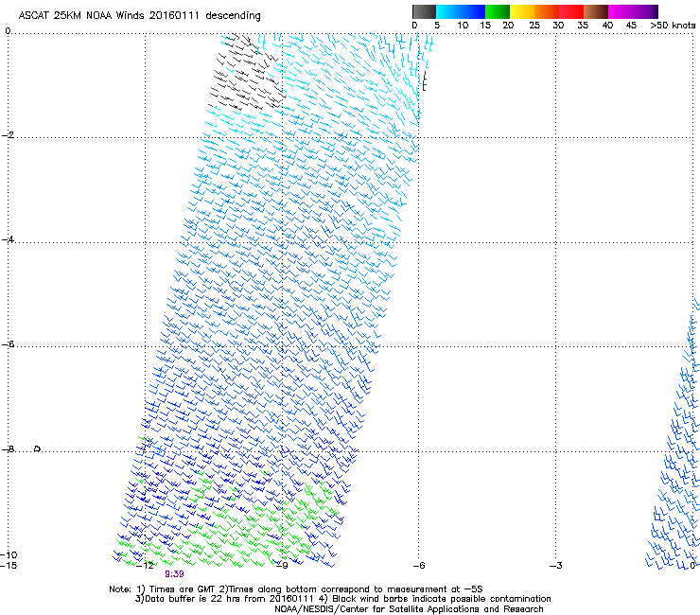Click the gray 0-5 knots color swatch
The image size is (700, 615).
(424, 11)
